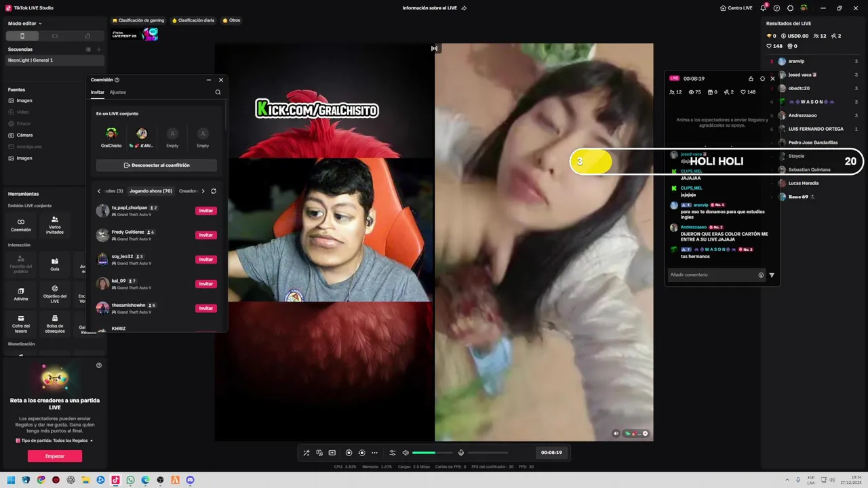The height and width of the screenshot is (488, 868).
Task: Click the first Empty co-host slot
Action: point(172,137)
